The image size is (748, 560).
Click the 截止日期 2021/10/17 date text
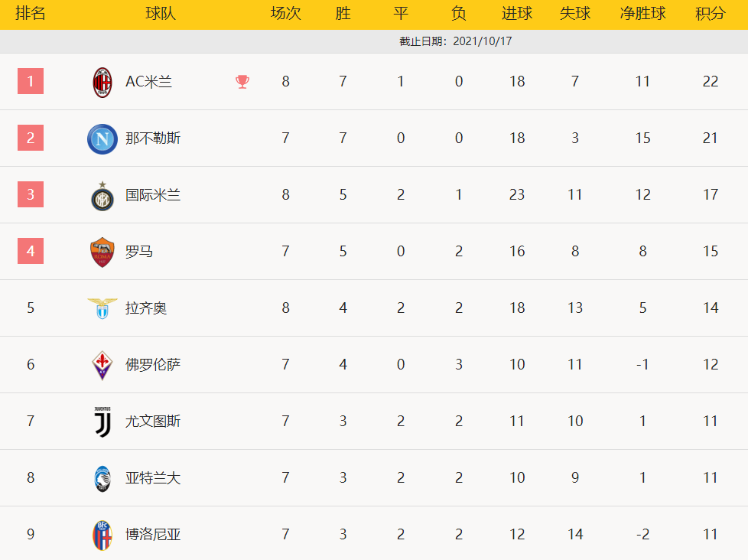click(x=456, y=41)
